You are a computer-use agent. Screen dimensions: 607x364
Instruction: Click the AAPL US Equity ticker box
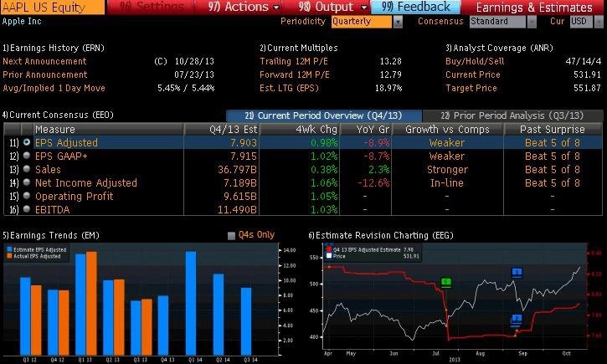(53, 7)
